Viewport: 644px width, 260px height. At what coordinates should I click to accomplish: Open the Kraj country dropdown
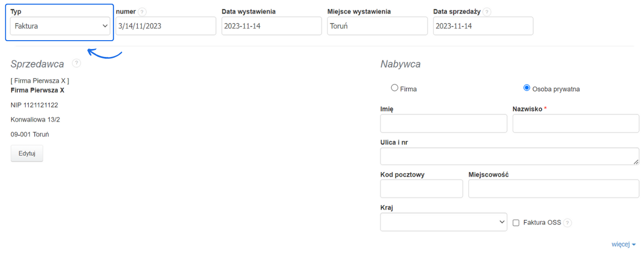443,222
